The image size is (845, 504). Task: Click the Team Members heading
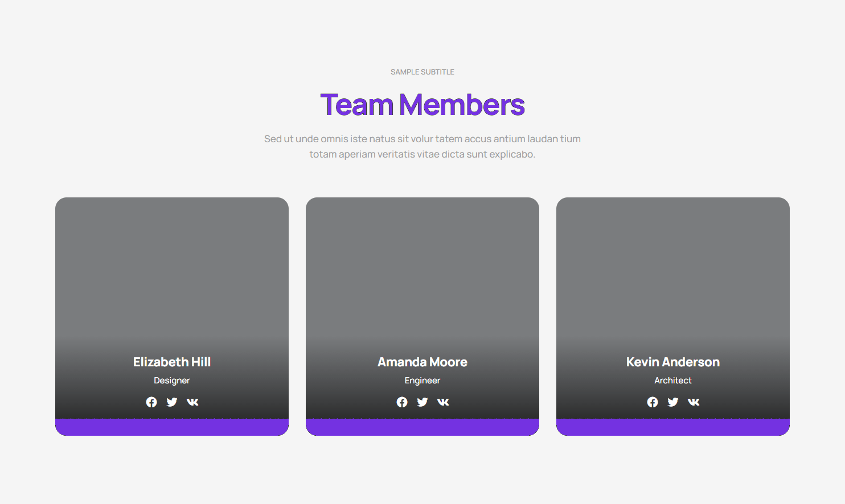click(422, 105)
